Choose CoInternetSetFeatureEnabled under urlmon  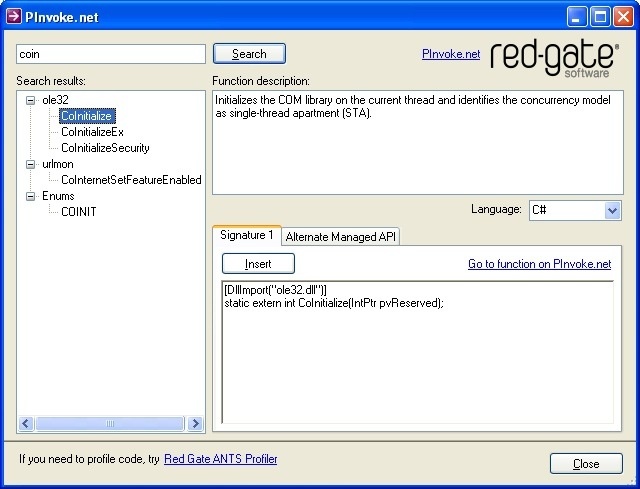tap(131, 180)
